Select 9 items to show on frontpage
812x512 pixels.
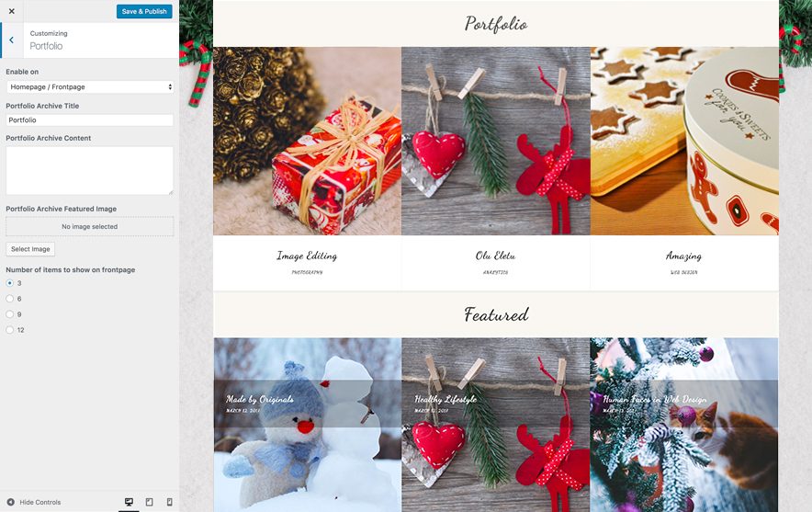coord(10,314)
